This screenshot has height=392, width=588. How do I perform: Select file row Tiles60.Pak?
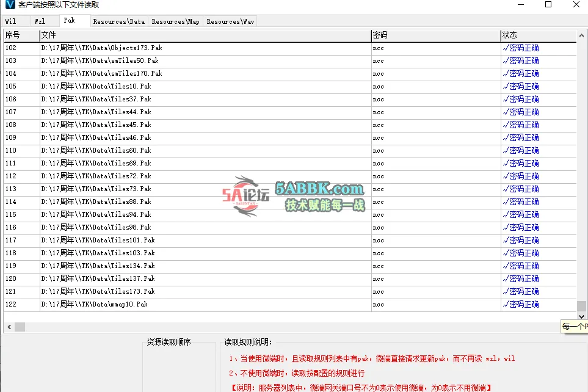[290, 150]
